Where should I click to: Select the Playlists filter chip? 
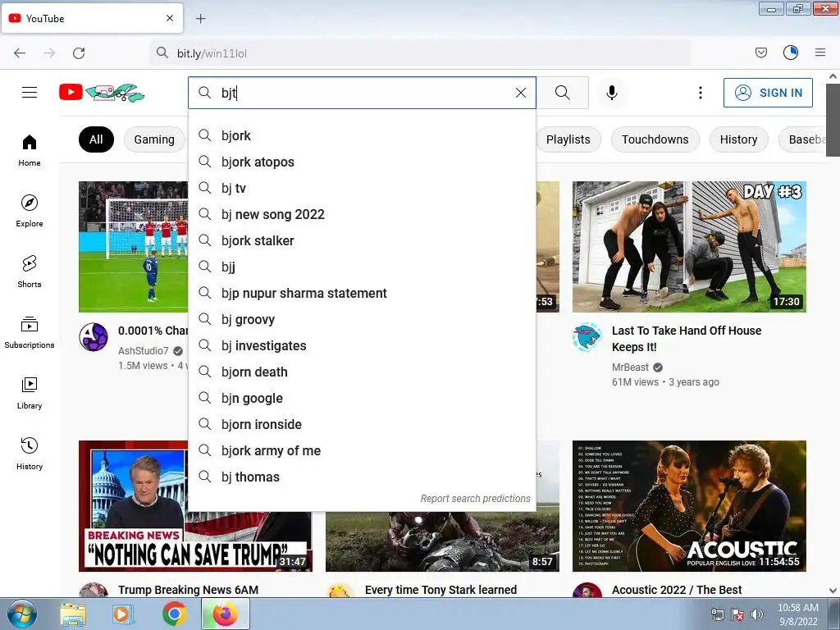point(568,139)
